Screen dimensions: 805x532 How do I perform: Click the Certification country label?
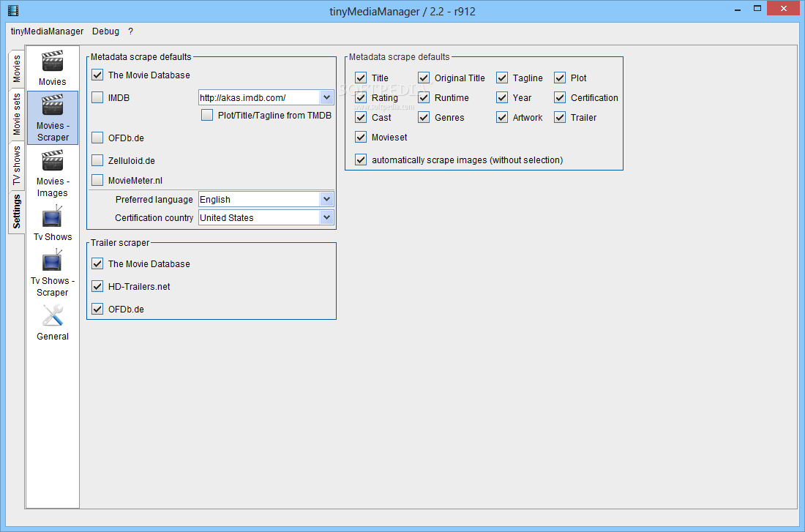tap(154, 218)
